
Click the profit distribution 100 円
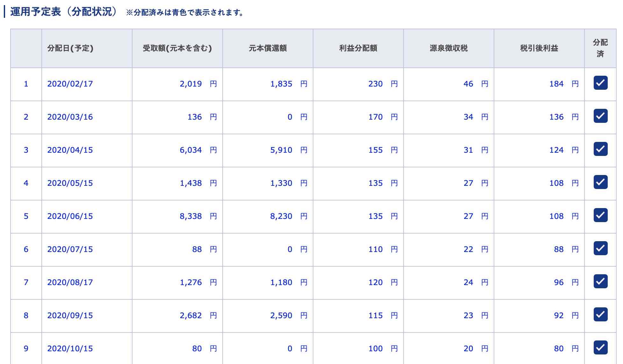coord(383,348)
